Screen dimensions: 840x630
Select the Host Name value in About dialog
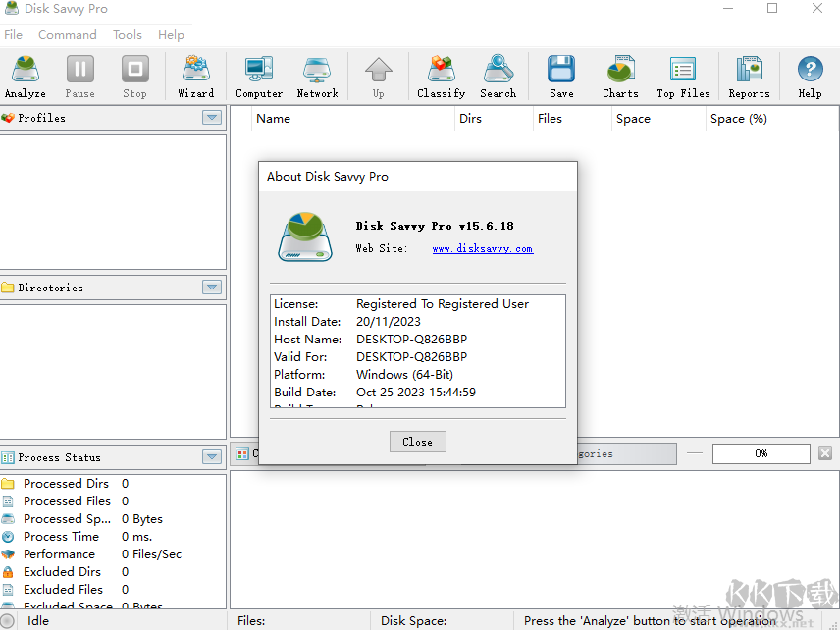(411, 340)
